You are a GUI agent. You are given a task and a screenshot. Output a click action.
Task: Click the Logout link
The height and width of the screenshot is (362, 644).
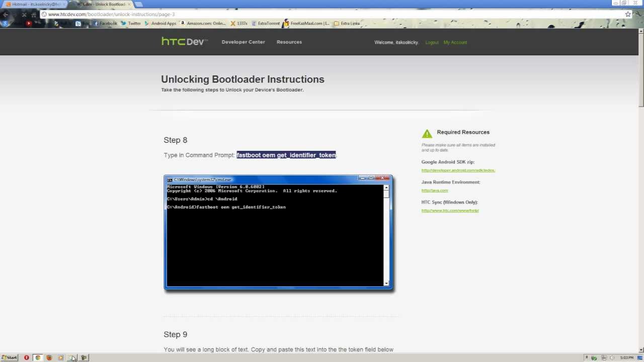[x=432, y=42]
